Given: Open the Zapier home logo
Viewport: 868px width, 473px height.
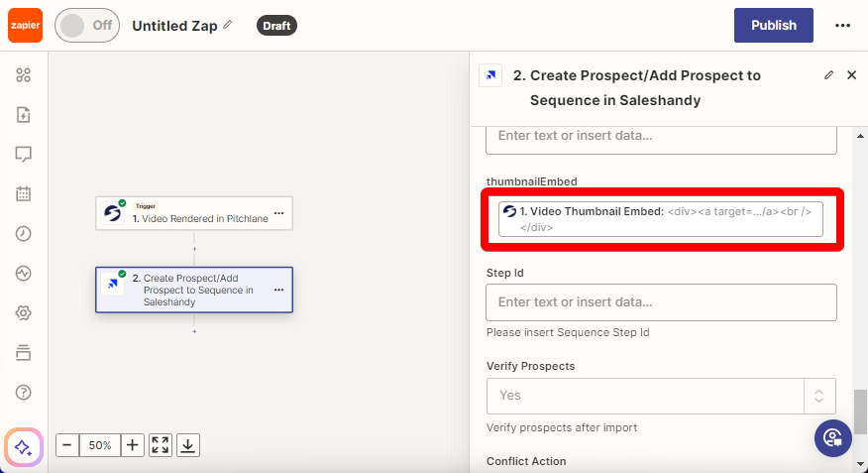Looking at the screenshot, I should point(25,26).
